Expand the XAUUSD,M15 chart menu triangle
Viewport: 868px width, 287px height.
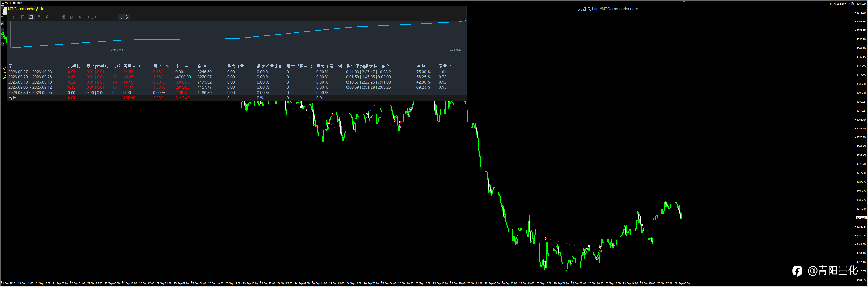click(x=3, y=3)
